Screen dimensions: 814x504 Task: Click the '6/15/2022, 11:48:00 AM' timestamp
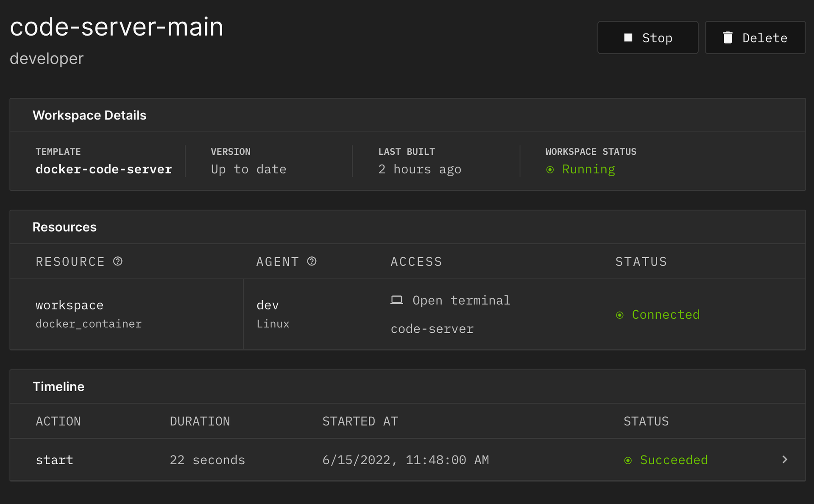click(x=406, y=460)
